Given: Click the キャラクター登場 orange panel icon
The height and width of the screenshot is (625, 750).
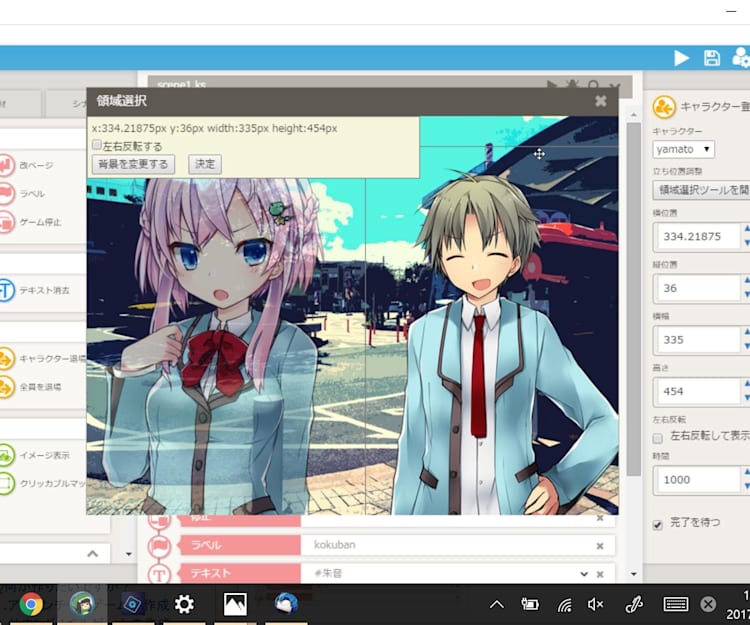Looking at the screenshot, I should pos(664,107).
